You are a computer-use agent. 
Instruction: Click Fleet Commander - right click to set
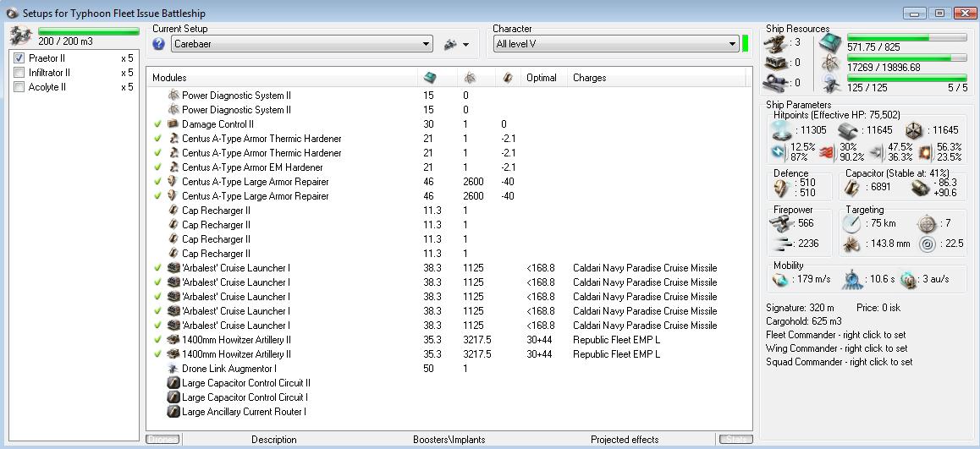(836, 336)
